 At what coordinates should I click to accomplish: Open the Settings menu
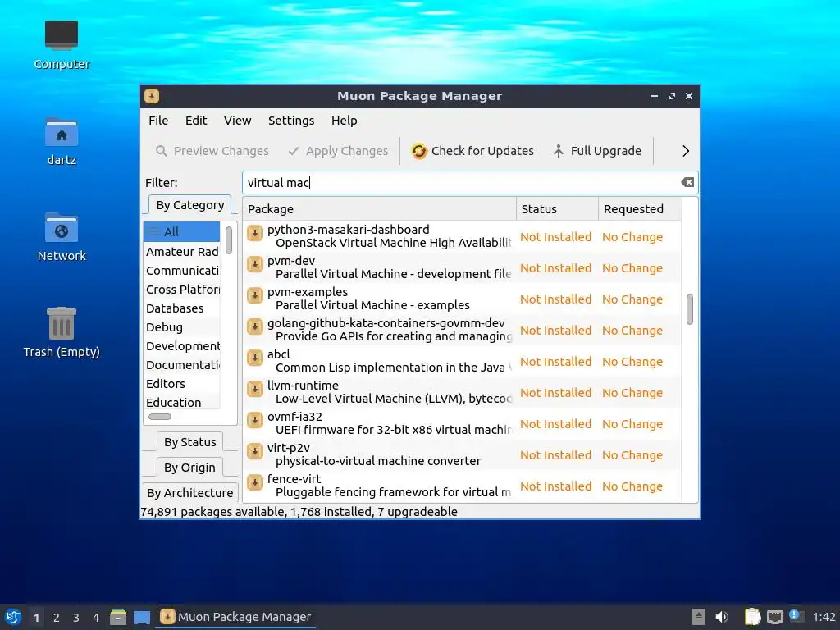(x=291, y=121)
